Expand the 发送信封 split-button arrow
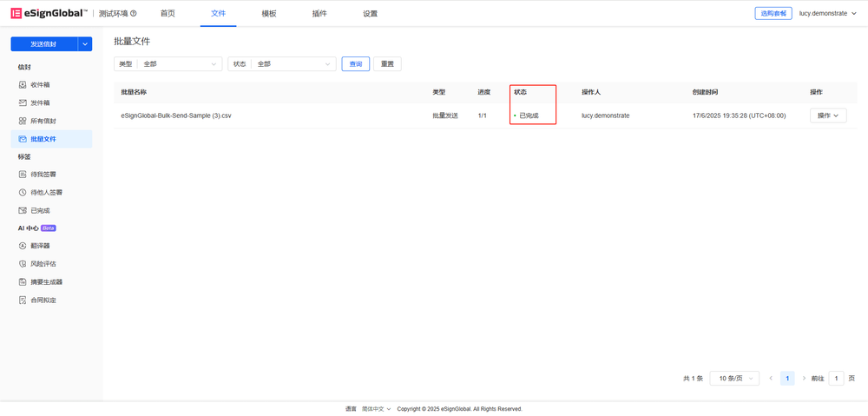Image resolution: width=868 pixels, height=416 pixels. 84,44
